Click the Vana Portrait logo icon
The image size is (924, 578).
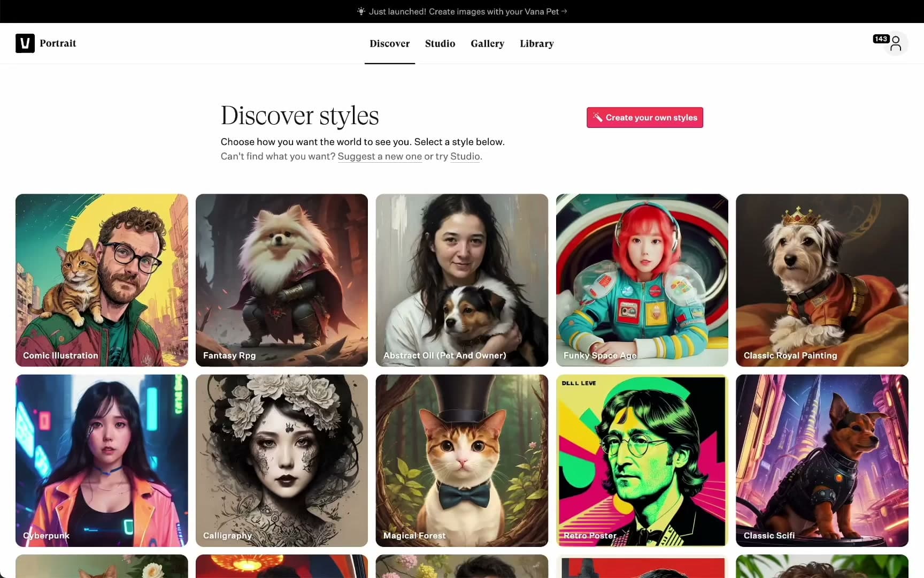[25, 43]
